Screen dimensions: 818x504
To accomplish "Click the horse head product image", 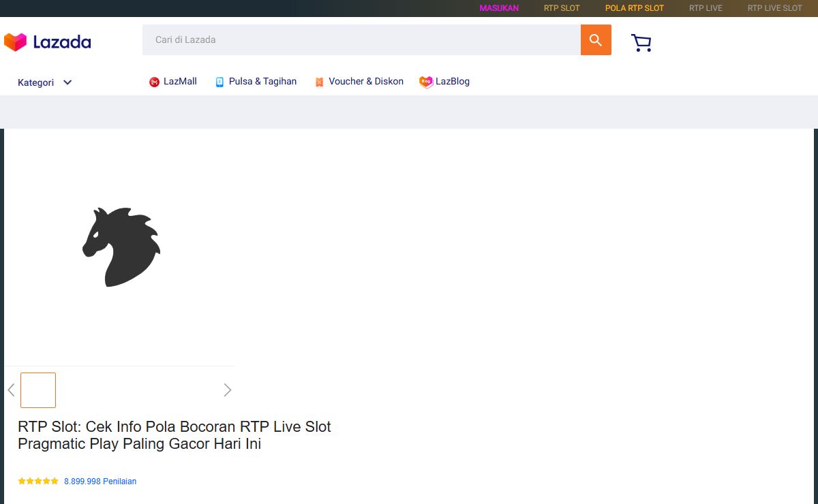I will pos(121,247).
